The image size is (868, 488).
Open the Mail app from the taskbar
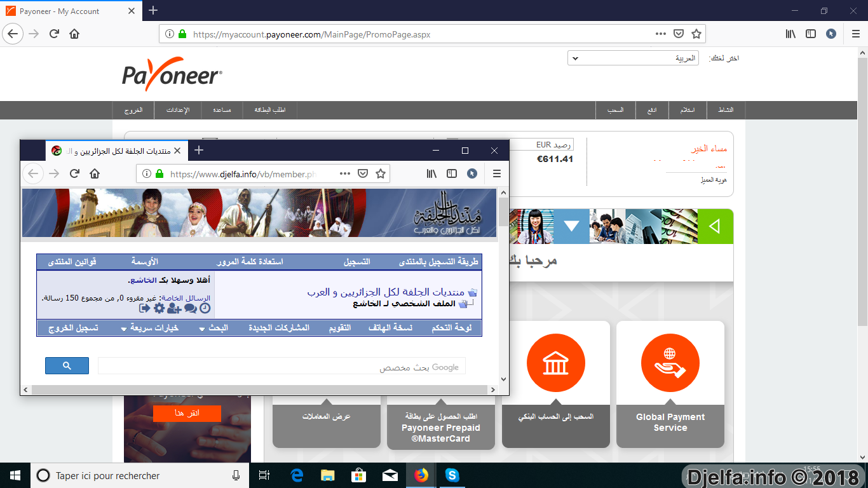390,475
